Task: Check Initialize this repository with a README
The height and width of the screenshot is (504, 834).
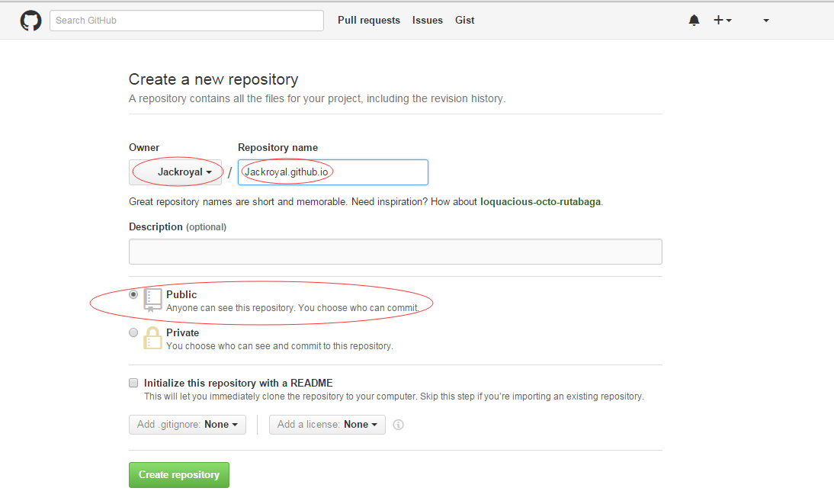Action: coord(133,383)
